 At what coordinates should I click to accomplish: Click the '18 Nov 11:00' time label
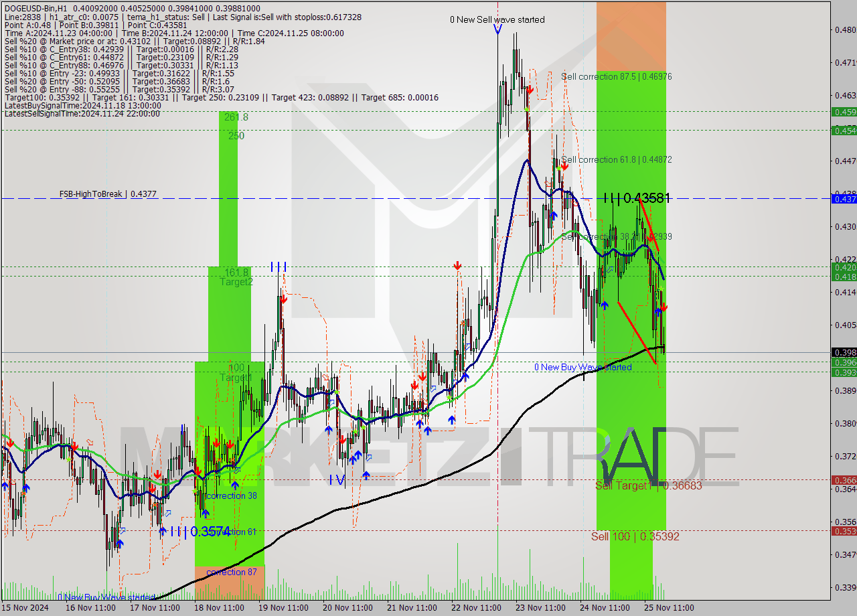[218, 608]
